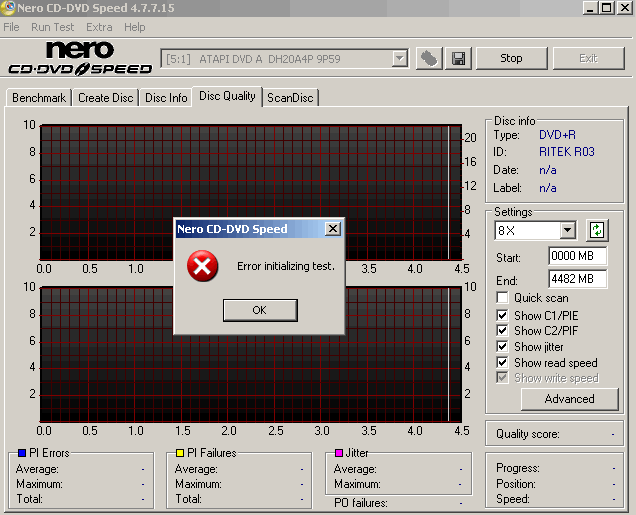
Task: Click the Quality score label
Action: coord(528,434)
